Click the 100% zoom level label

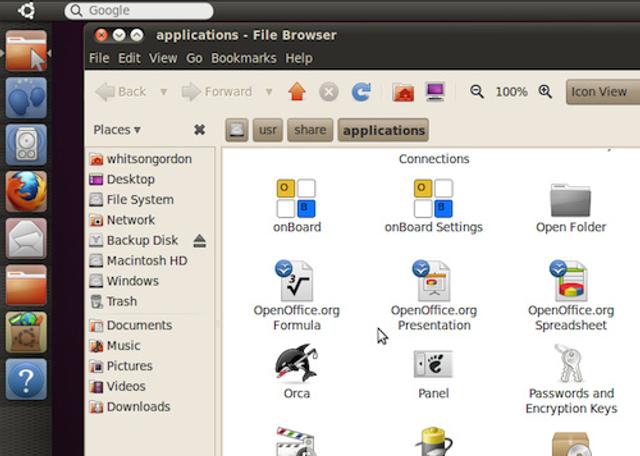[x=511, y=92]
